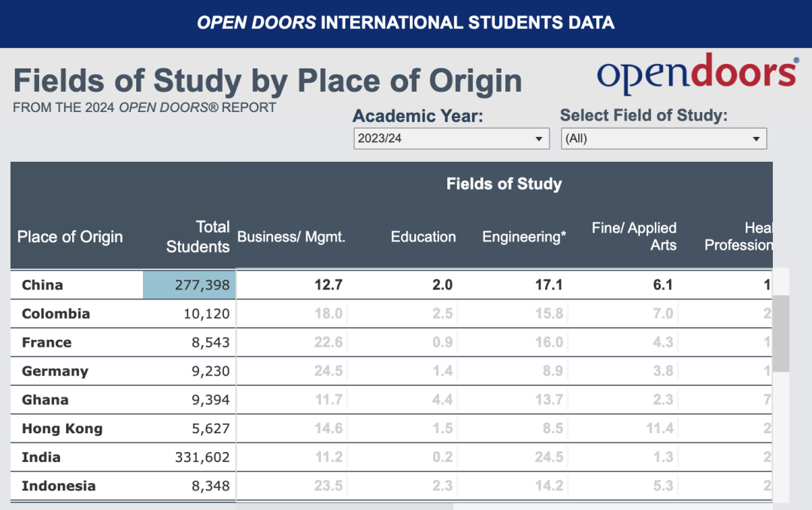Click the Place of Origin column header

click(70, 237)
